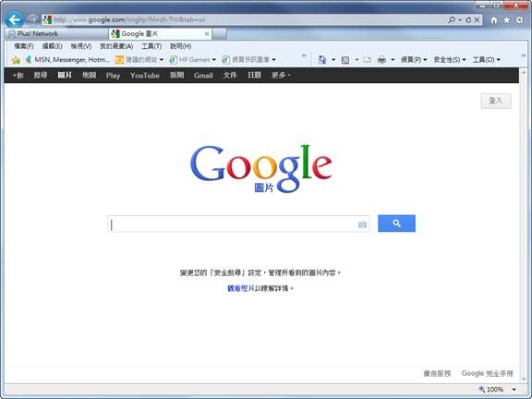Click the add-to-favorites-bar star icon

(x=16, y=60)
